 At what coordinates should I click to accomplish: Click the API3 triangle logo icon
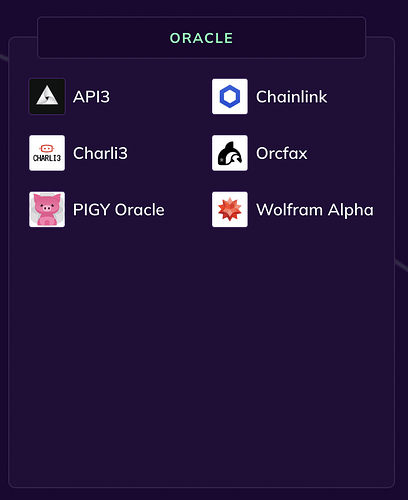click(x=47, y=96)
